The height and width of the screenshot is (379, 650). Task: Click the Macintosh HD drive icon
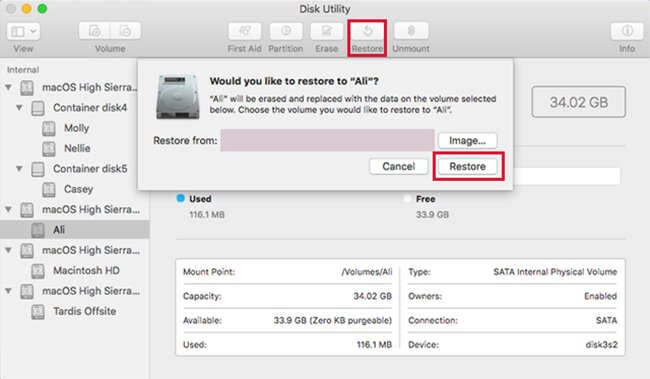pos(38,271)
